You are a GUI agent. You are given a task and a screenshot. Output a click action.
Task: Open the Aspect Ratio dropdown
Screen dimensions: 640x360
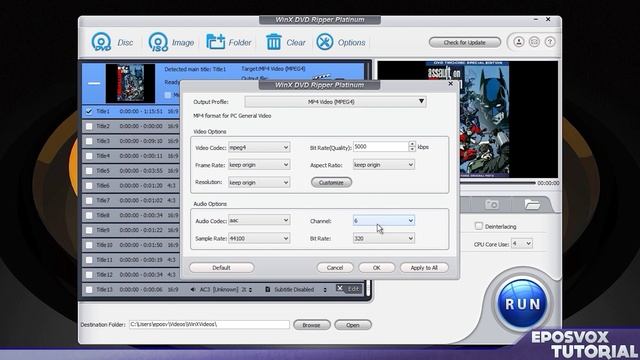tap(384, 165)
